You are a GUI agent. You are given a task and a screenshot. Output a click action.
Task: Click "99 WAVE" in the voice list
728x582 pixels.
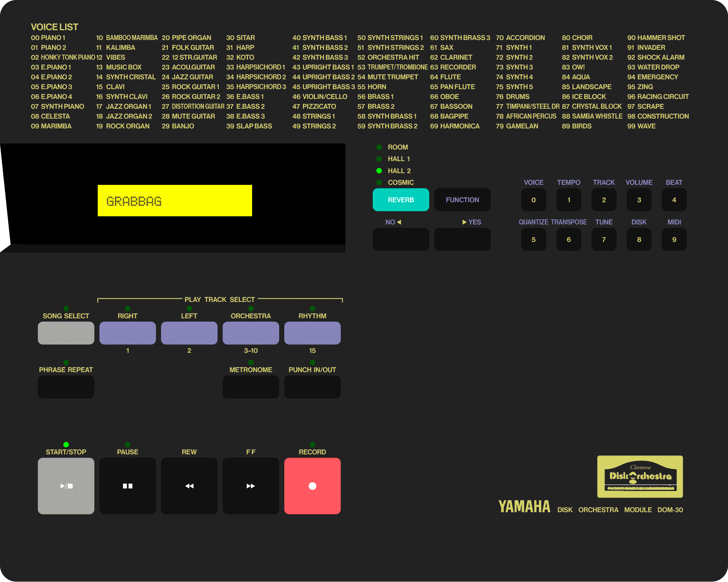click(641, 126)
